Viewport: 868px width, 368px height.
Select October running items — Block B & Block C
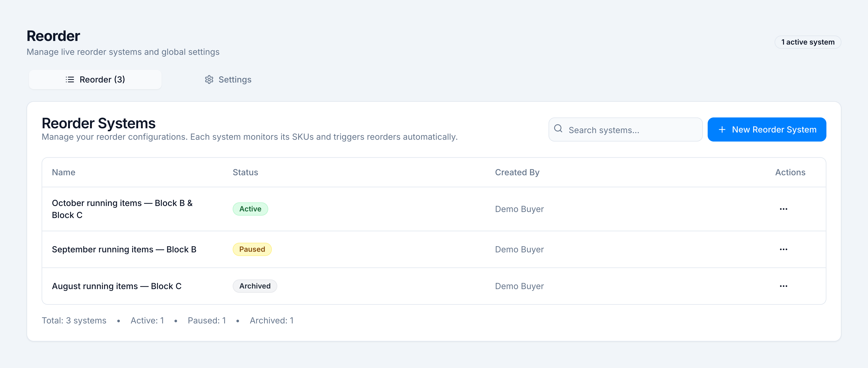coord(122,209)
